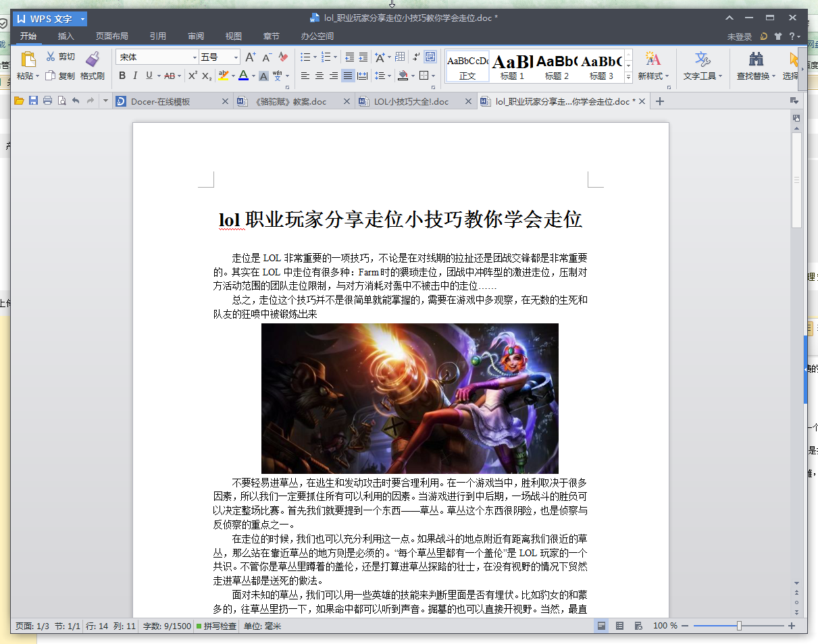Print document with the printer icon

[47, 101]
